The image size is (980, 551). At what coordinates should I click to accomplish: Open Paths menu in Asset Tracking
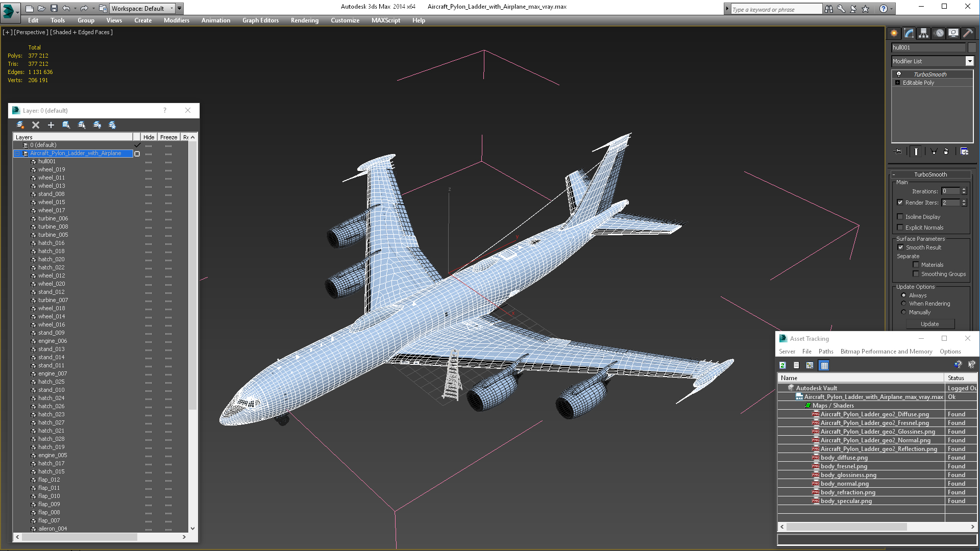(x=826, y=352)
